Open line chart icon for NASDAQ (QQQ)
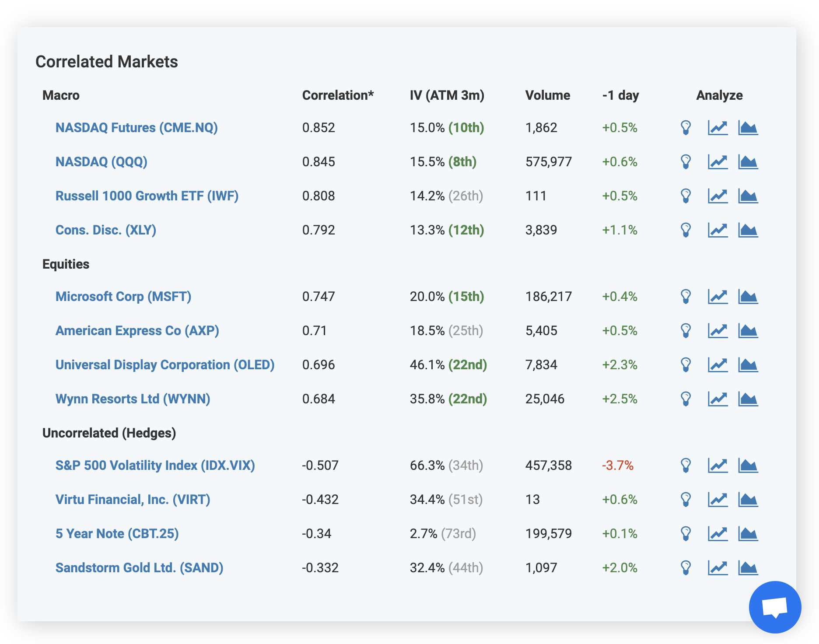Viewport: 819px width, 644px height. pos(718,162)
